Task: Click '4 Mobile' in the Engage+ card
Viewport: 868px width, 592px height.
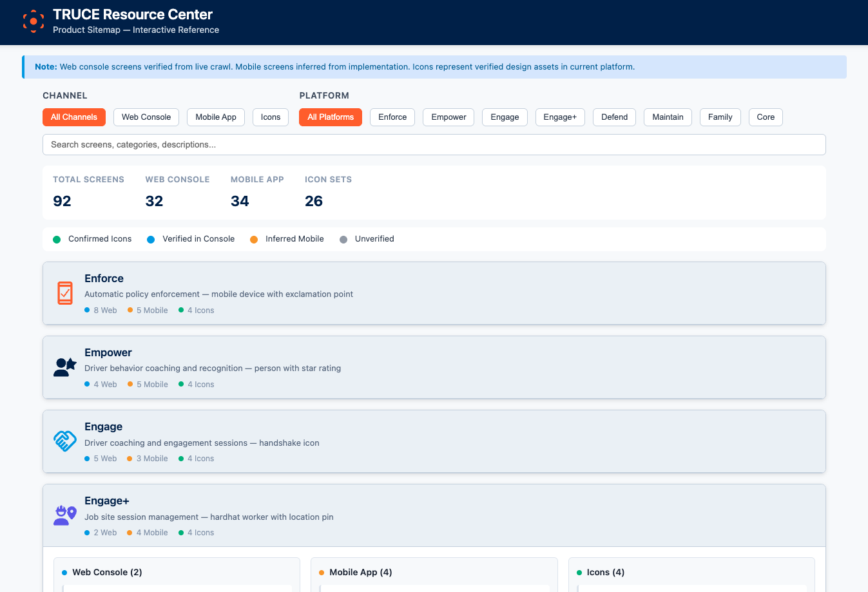Action: click(152, 533)
